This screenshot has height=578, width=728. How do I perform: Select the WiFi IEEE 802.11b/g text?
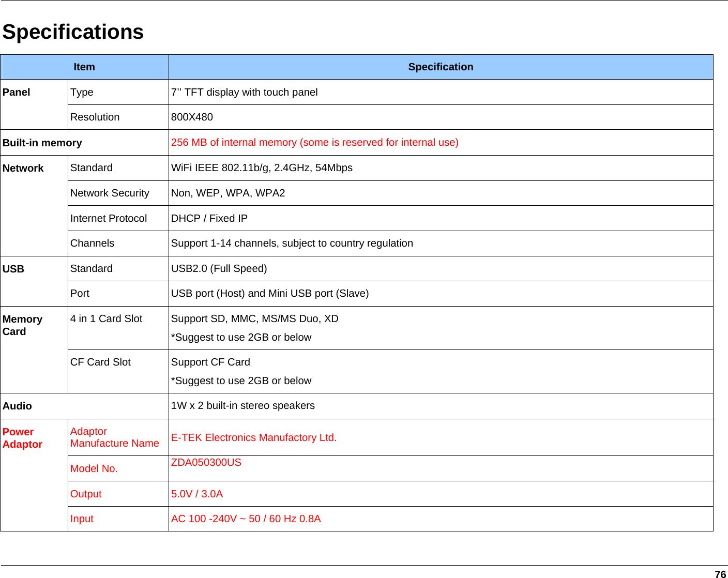point(262,168)
